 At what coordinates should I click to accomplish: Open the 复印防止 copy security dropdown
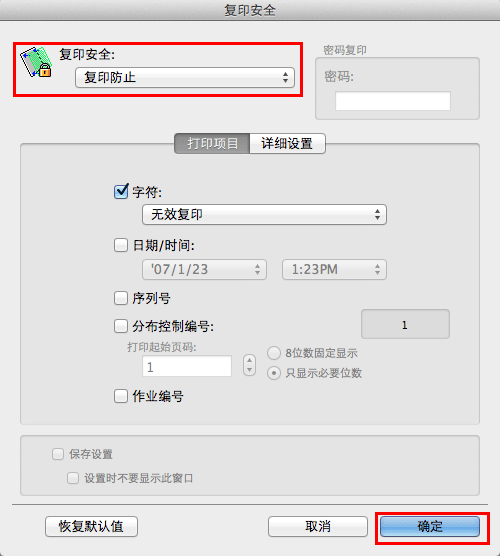tap(185, 77)
